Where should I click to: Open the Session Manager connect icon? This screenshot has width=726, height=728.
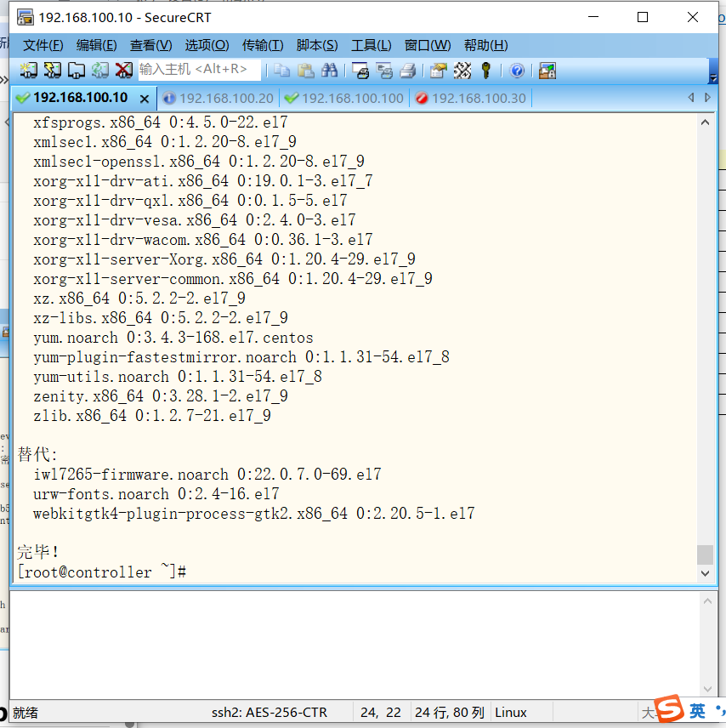[x=28, y=70]
